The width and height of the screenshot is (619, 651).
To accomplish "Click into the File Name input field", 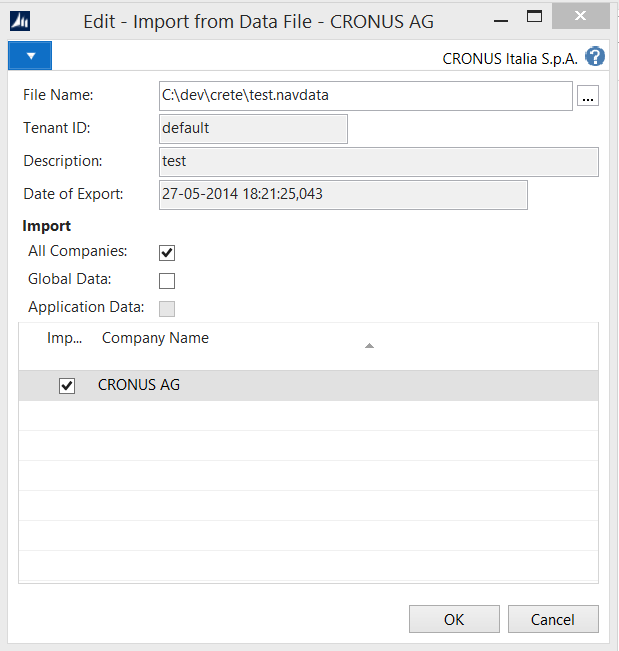I will (365, 96).
